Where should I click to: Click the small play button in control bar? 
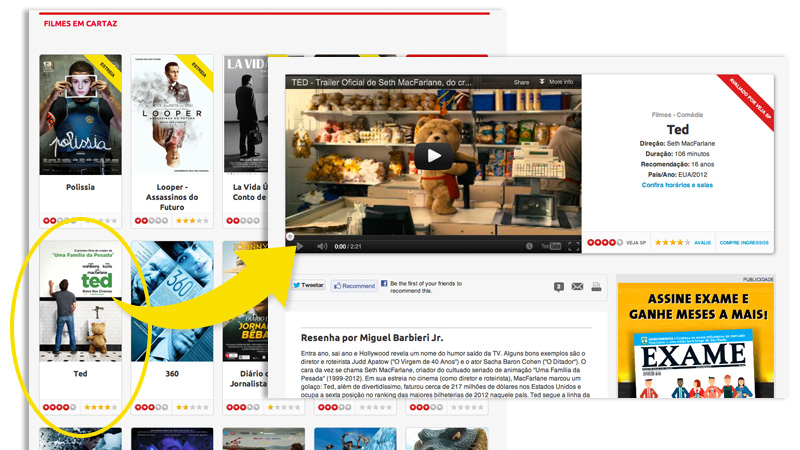coord(298,246)
